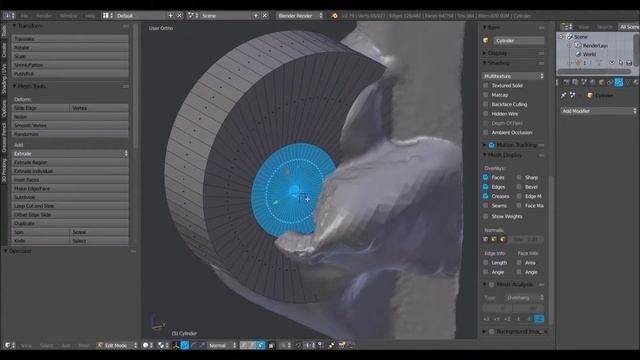Toggle limit selection to visible icon
This screenshot has width=640, height=360.
click(271, 345)
